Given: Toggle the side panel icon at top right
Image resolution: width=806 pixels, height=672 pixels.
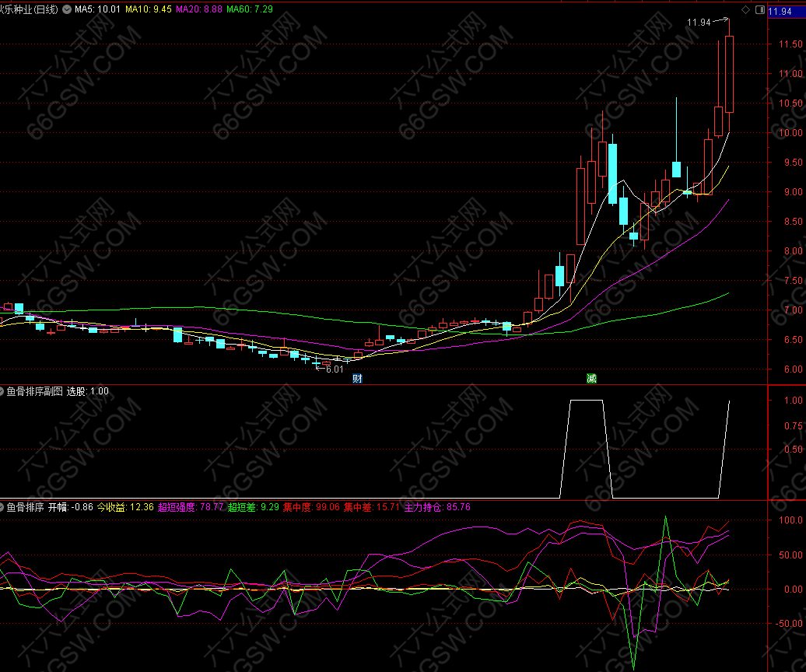Looking at the screenshot, I should tap(759, 10).
